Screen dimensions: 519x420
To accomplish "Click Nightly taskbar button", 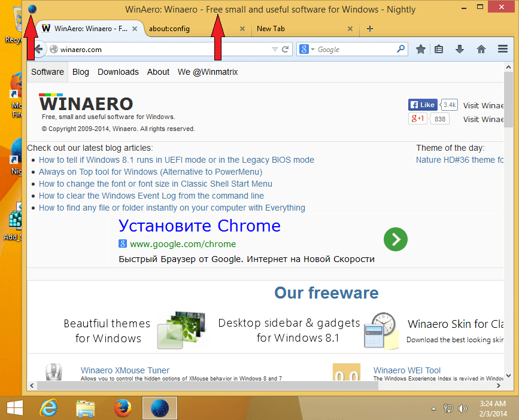I will (x=160, y=408).
